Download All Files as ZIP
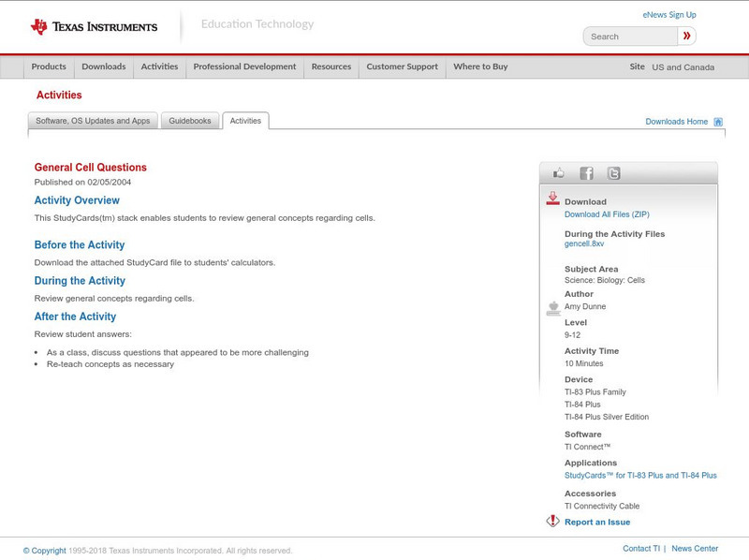 (x=607, y=213)
